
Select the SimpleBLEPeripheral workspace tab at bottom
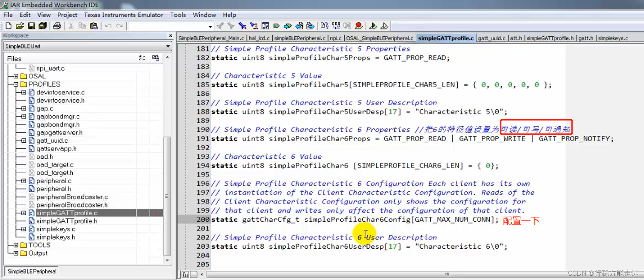(32, 272)
